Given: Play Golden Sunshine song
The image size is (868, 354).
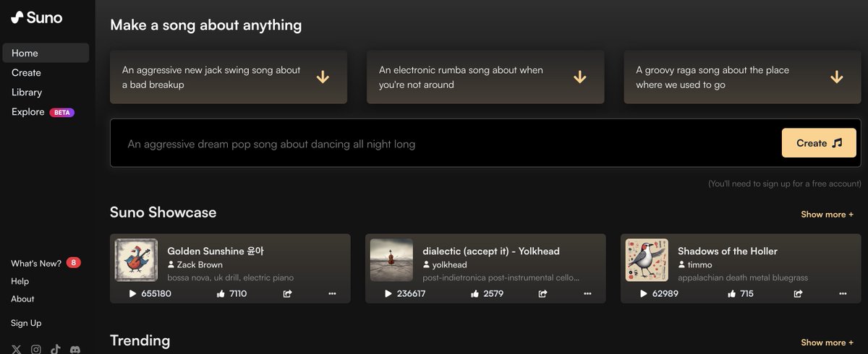Looking at the screenshot, I should point(132,294).
